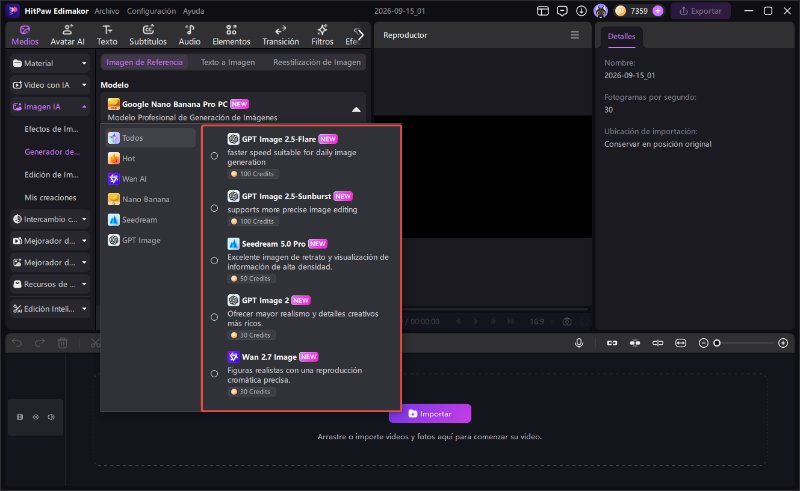The width and height of the screenshot is (800, 491).
Task: Open the Subtítulos tool
Action: 147,35
